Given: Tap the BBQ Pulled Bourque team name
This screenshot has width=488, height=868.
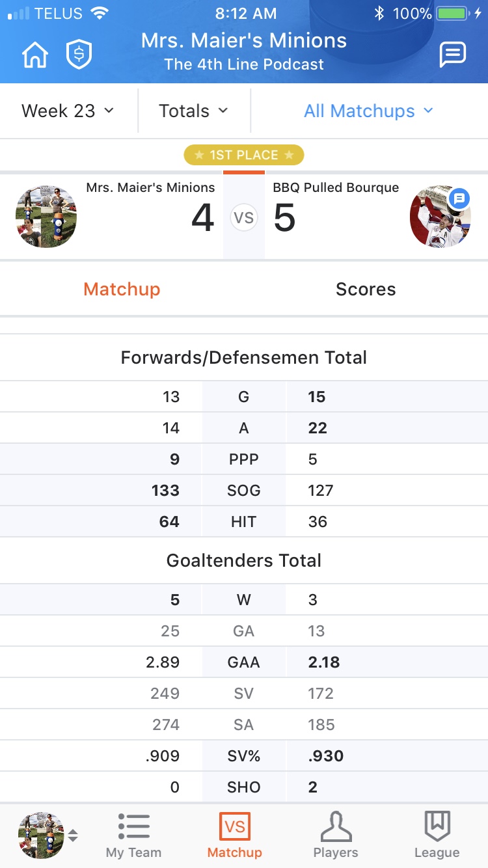Looking at the screenshot, I should coord(336,187).
